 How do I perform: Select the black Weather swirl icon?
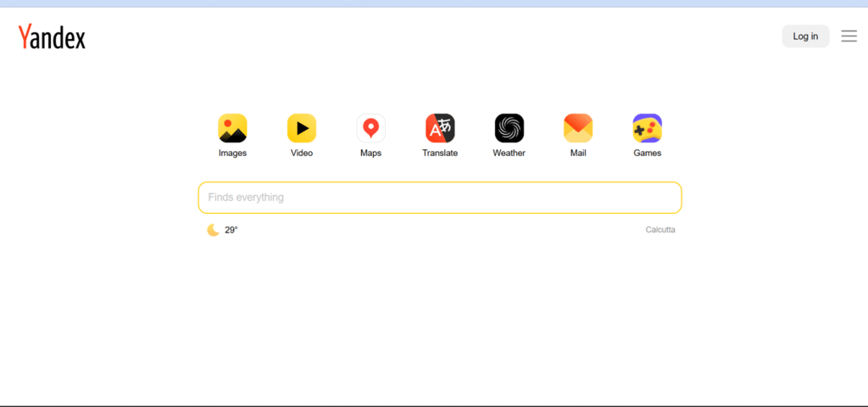tap(509, 128)
